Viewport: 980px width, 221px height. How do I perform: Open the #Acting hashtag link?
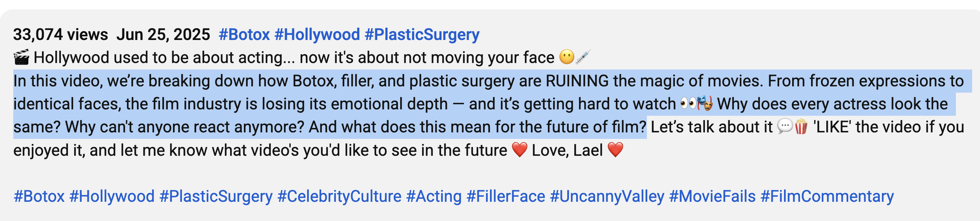click(434, 196)
